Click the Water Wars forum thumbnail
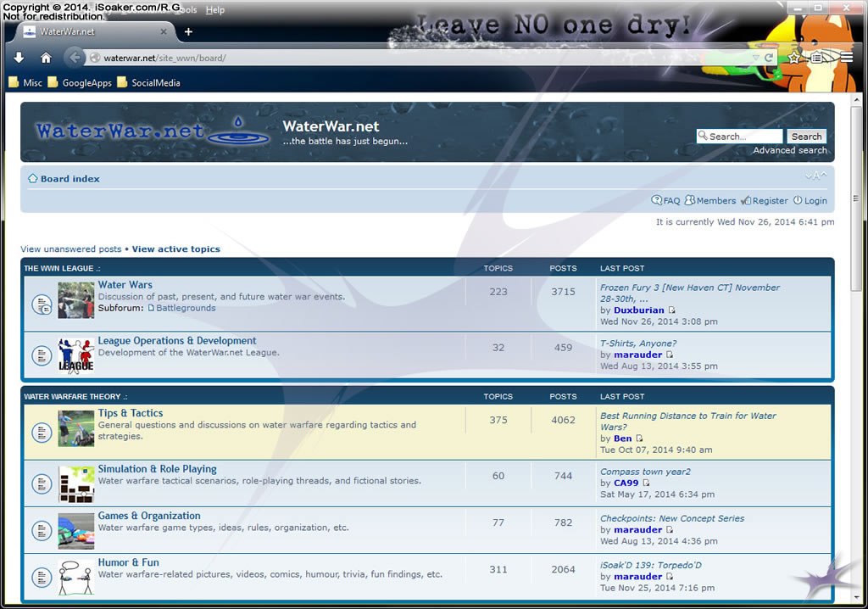 (75, 299)
